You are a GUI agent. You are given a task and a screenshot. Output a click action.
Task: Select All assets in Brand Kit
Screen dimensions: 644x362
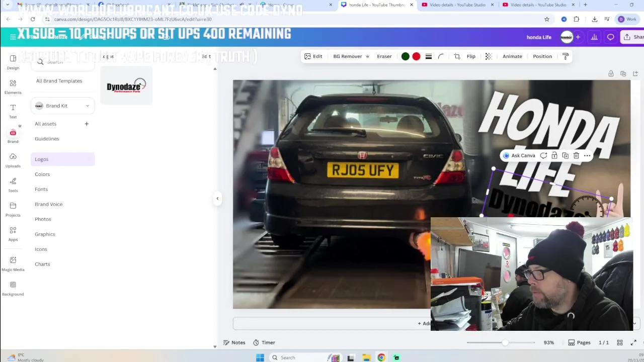[x=46, y=124]
